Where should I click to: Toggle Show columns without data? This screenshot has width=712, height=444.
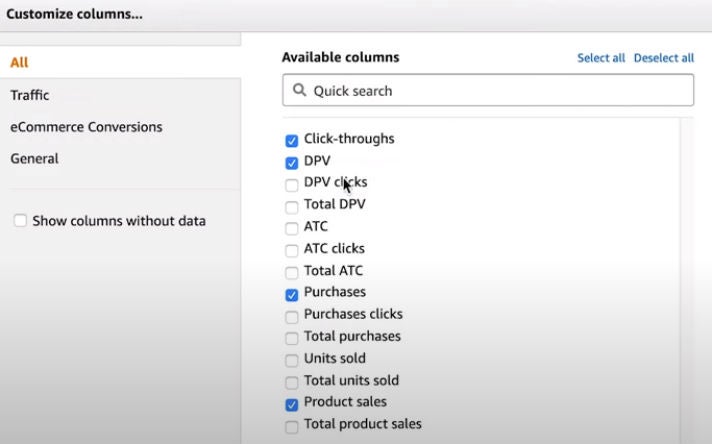click(20, 221)
